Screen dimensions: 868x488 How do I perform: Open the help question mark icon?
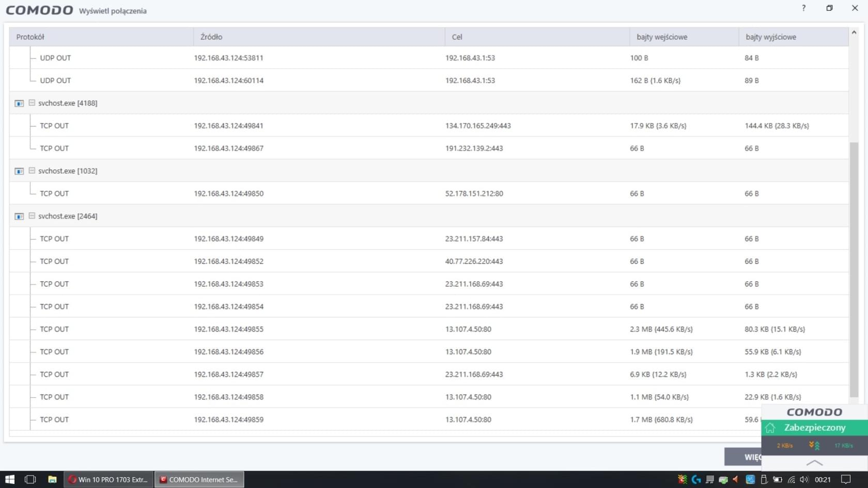pyautogui.click(x=803, y=8)
